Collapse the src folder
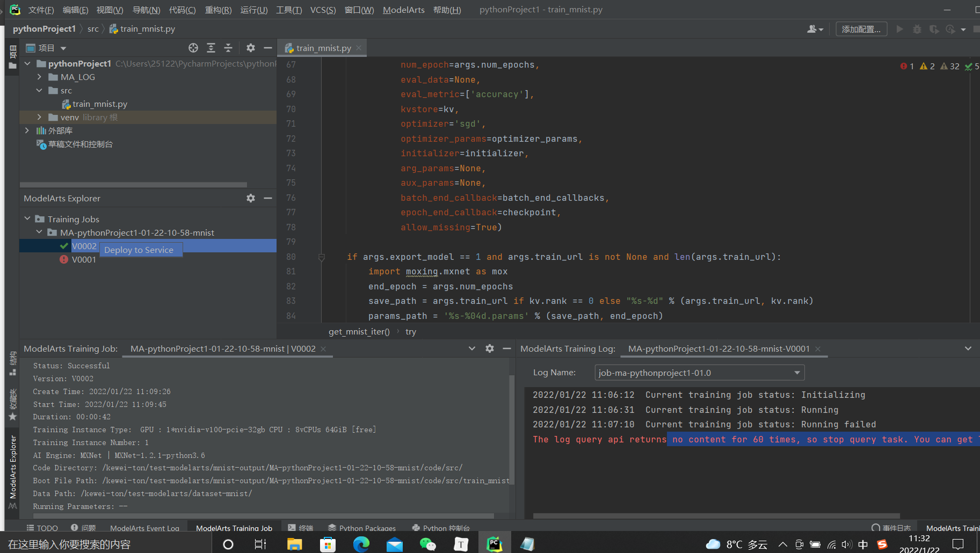Viewport: 980px width, 553px height. [x=39, y=90]
